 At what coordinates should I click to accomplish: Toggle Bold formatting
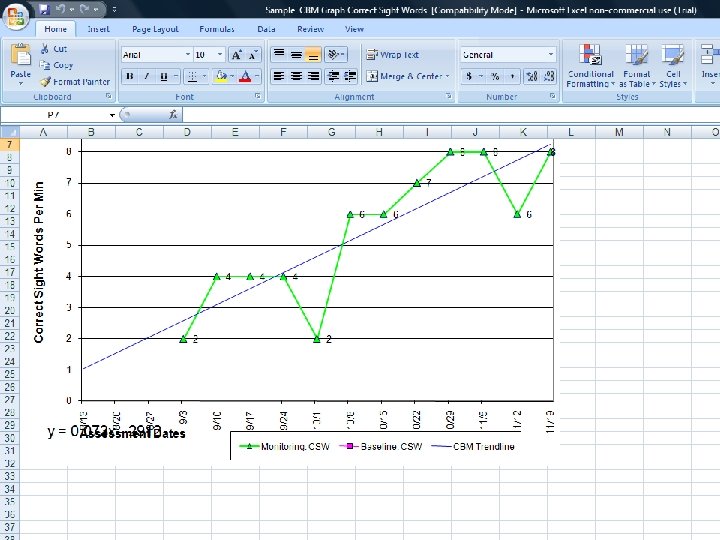[x=130, y=76]
